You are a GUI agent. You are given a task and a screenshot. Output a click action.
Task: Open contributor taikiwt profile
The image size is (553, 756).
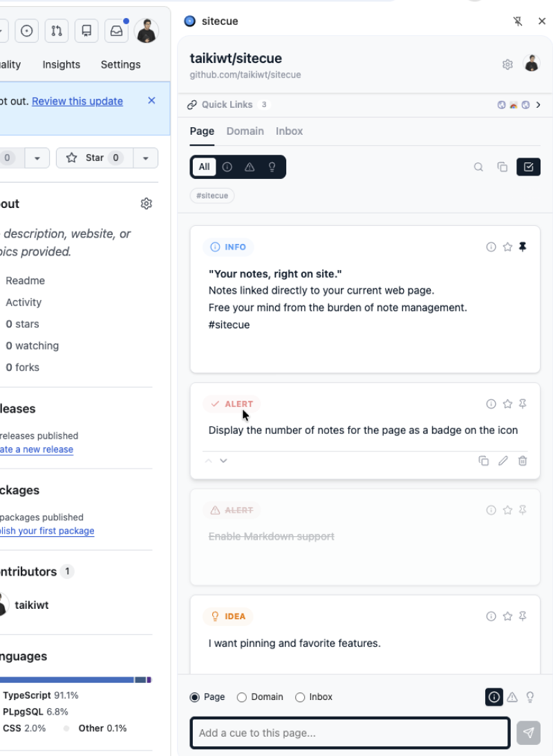point(32,605)
